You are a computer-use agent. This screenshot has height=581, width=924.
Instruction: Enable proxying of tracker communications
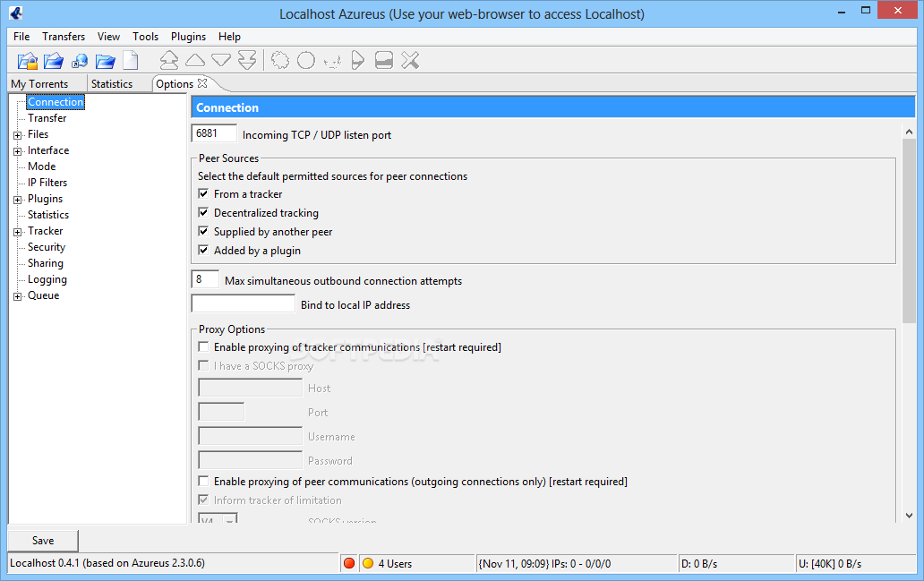point(203,346)
